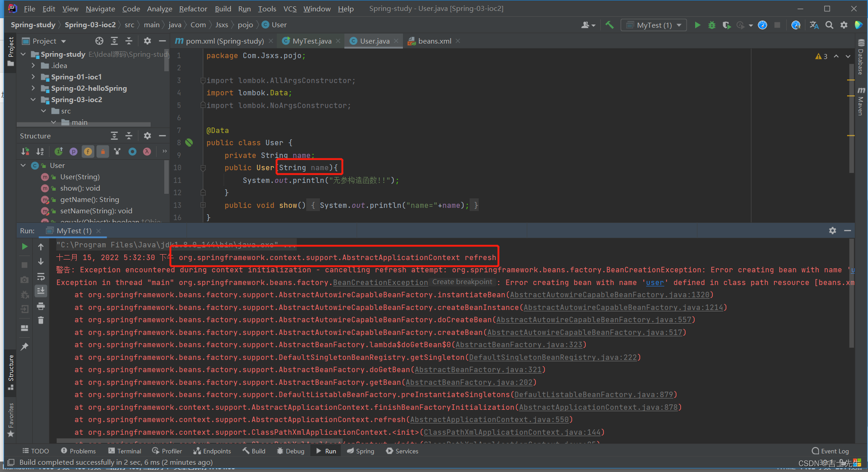Toggle non-public members lock filter
This screenshot has width=868, height=472.
103,152
